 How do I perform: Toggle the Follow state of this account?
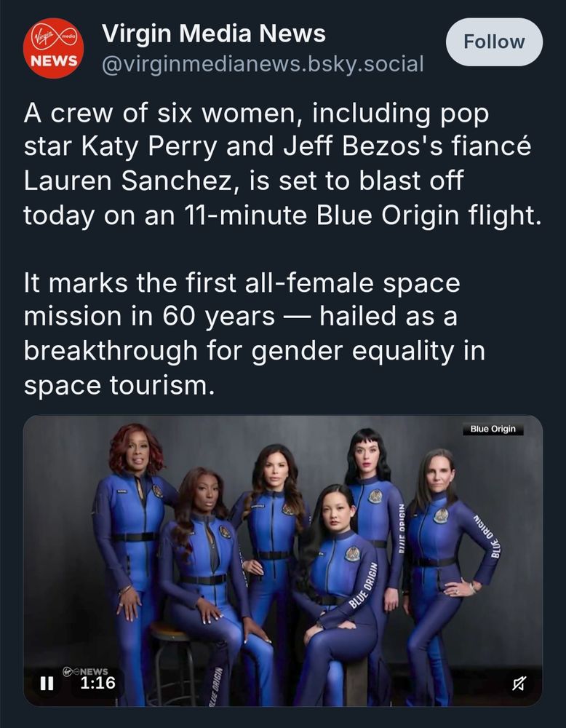point(494,41)
